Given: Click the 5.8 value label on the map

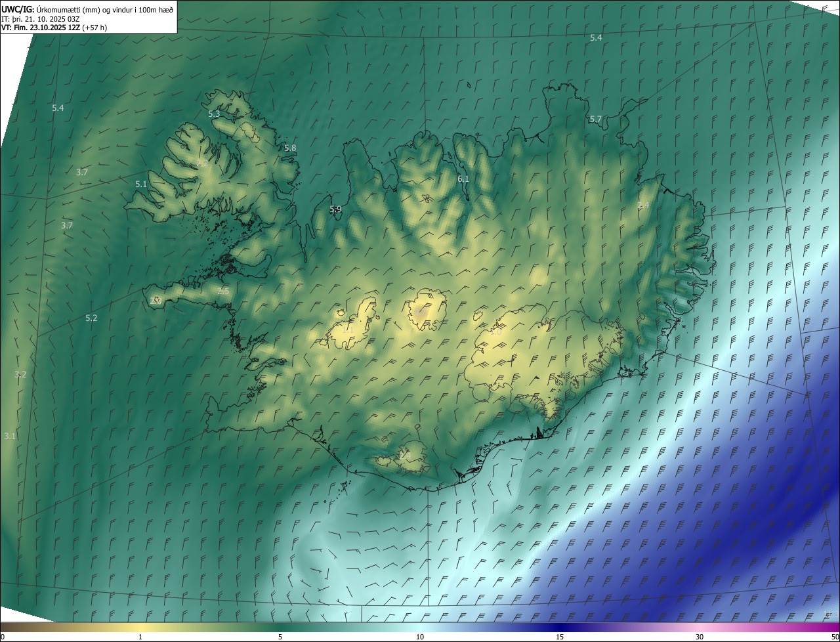Looking at the screenshot, I should [x=290, y=148].
